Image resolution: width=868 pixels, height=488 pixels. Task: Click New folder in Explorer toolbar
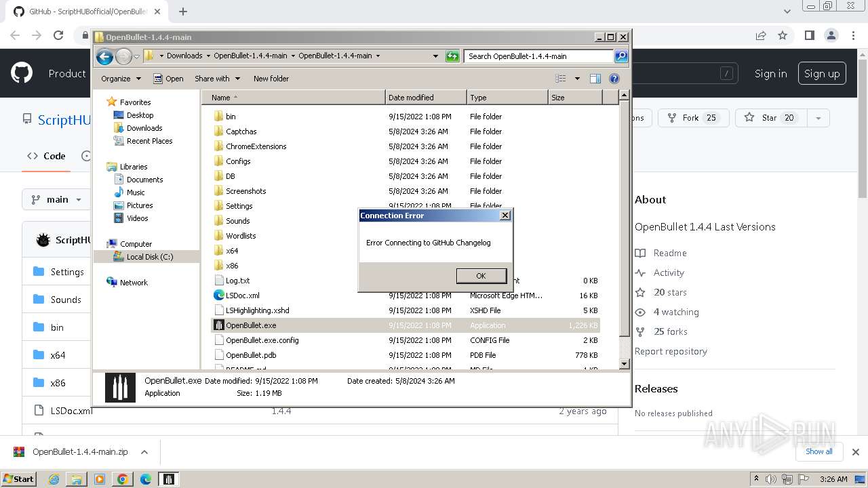coord(271,79)
